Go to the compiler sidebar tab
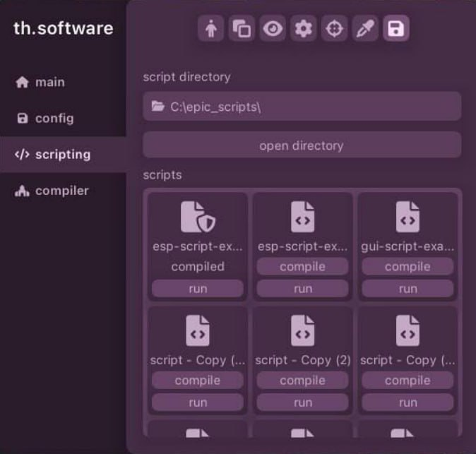 click(x=61, y=191)
